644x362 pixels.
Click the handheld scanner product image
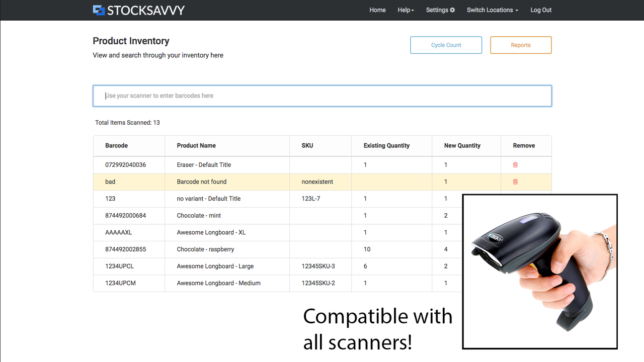click(x=539, y=271)
